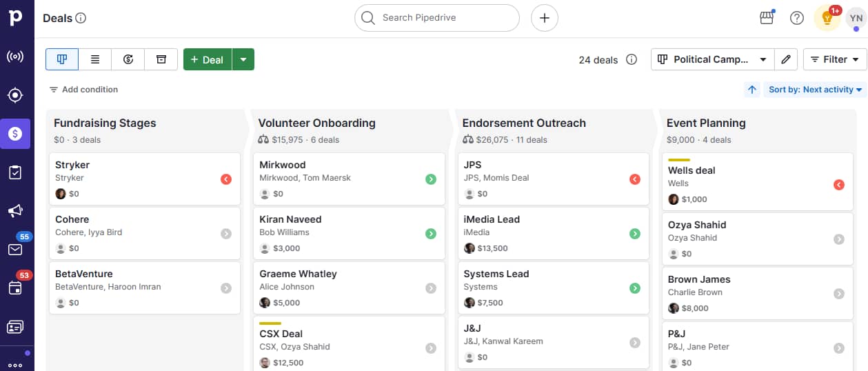This screenshot has height=371, width=868.
Task: Click the green activity icon on Kiran Naveed
Action: 431,234
